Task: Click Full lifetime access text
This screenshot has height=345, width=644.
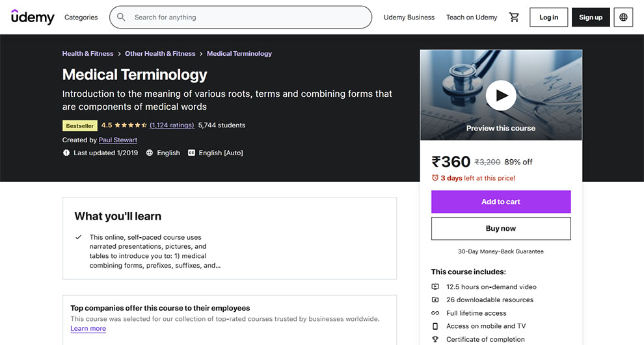Action: 476,313
